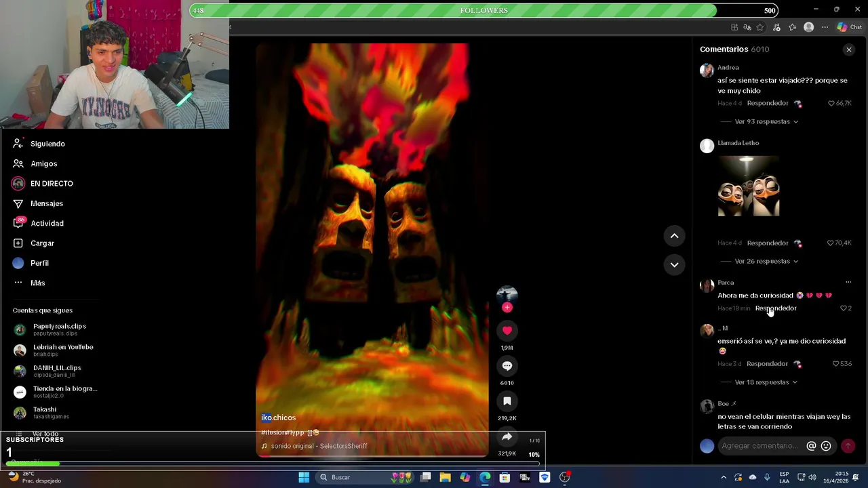
Task: Close the Comentarios panel
Action: (848, 49)
